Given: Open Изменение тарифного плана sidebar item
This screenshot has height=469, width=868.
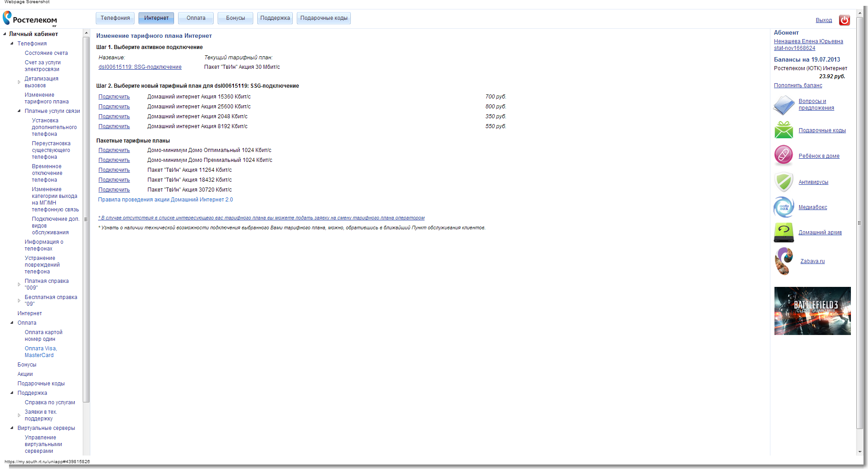Looking at the screenshot, I should 46,98.
